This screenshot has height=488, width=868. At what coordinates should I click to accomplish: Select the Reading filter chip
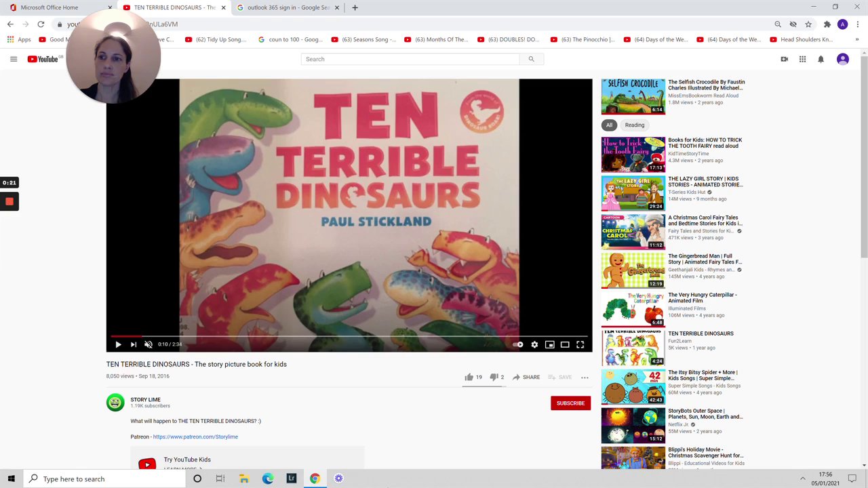(x=635, y=125)
